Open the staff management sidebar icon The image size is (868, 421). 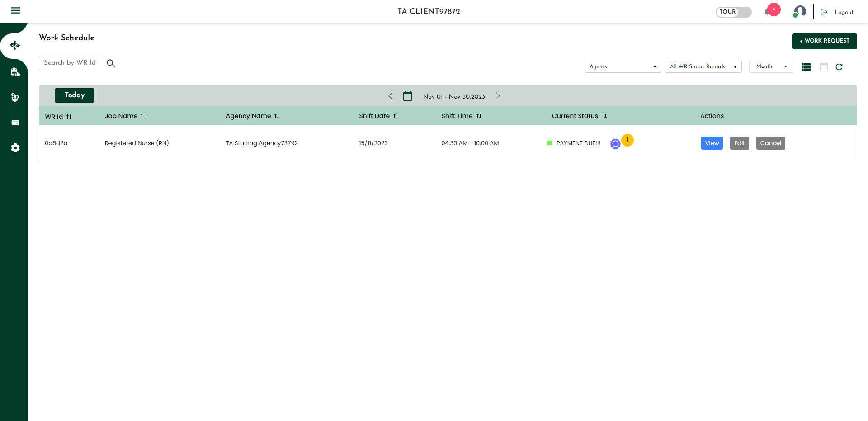15,97
